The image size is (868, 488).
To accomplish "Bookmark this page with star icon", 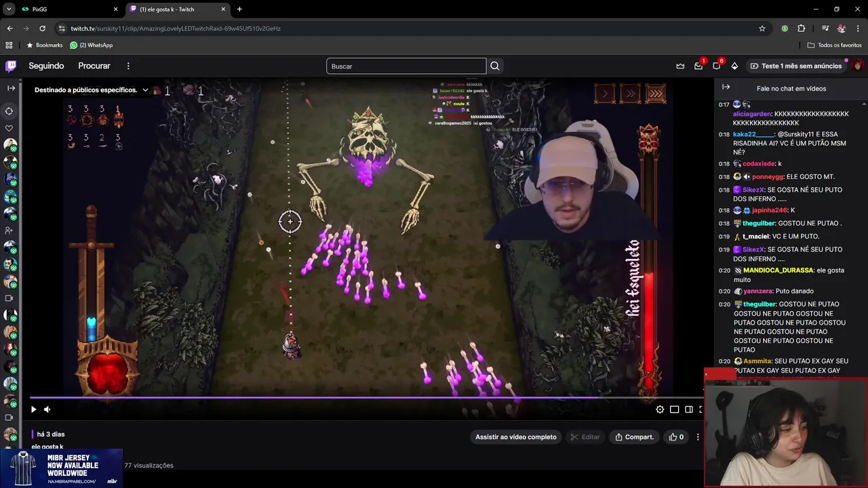I will click(762, 28).
